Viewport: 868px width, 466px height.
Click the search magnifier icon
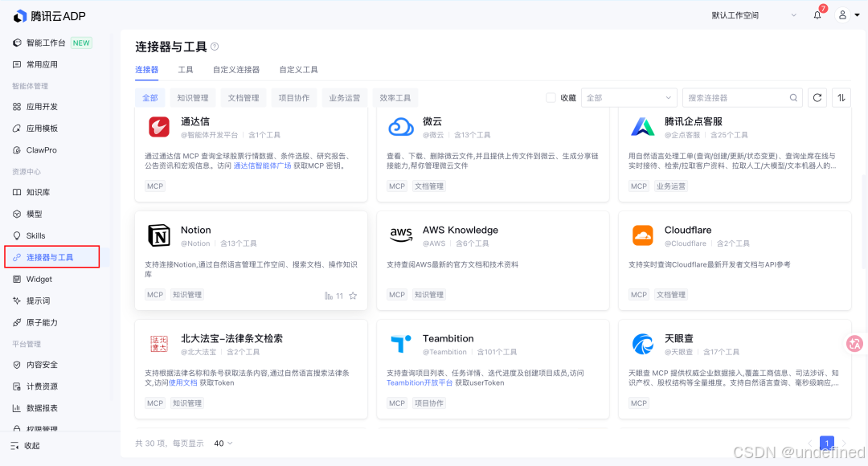click(793, 98)
